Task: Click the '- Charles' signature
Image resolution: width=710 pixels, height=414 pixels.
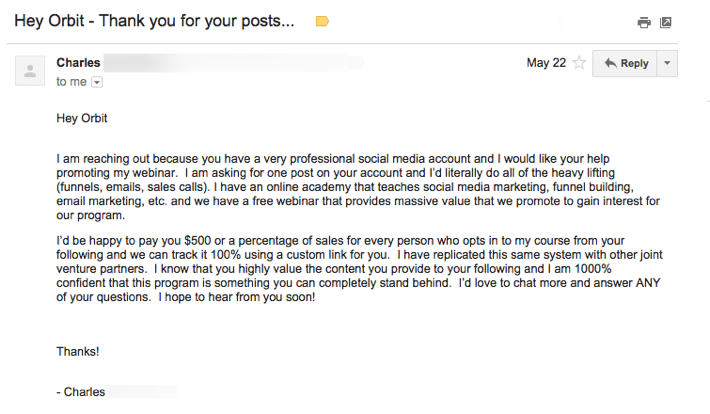Action: [x=81, y=392]
